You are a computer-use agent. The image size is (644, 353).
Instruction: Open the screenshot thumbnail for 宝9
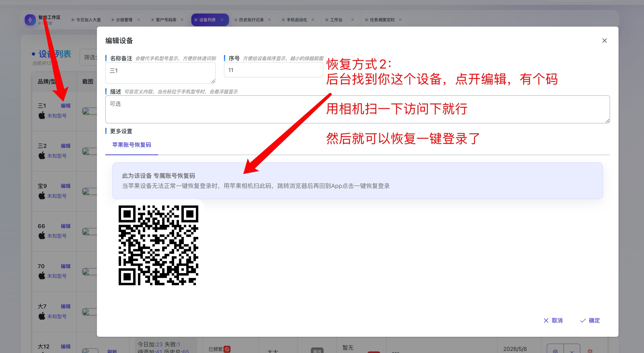tap(89, 191)
